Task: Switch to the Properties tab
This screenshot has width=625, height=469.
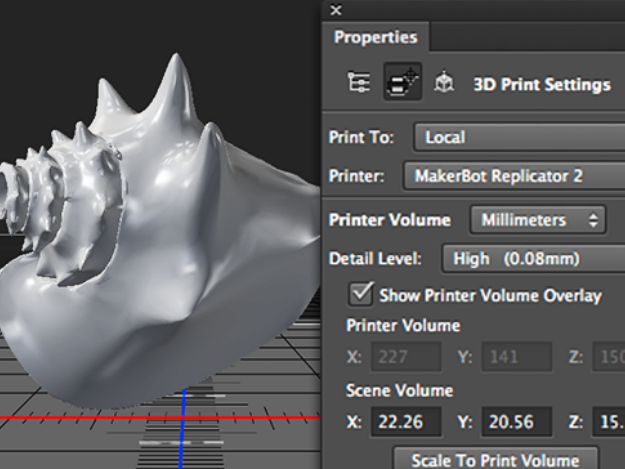Action: tap(375, 37)
